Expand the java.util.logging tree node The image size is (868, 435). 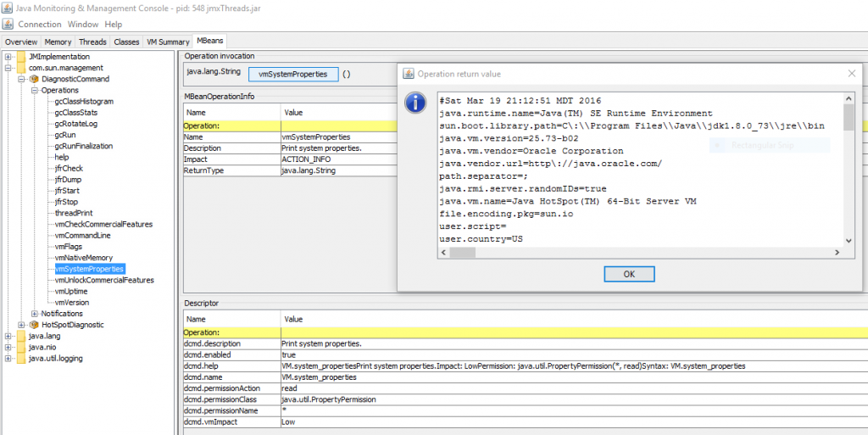8,358
